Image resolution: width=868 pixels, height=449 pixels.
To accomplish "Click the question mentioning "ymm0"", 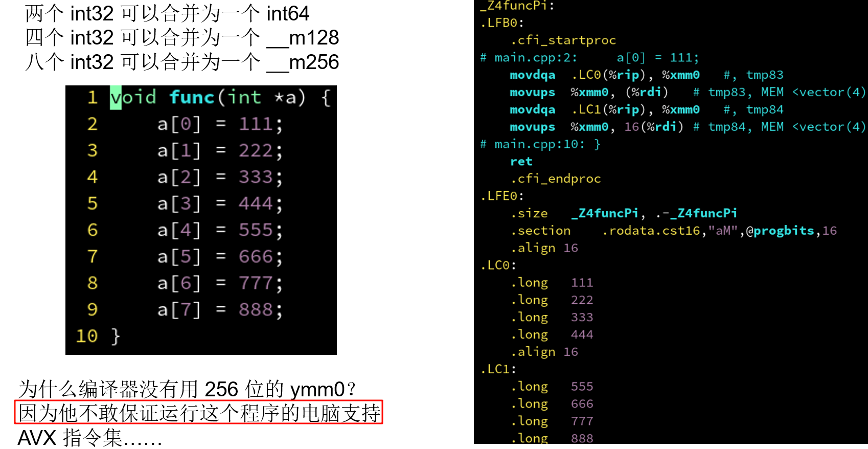I will click(187, 390).
